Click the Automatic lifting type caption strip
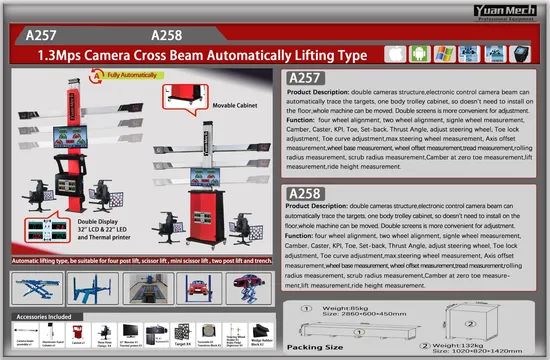Image resolution: width=550 pixels, height=360 pixels. click(142, 261)
